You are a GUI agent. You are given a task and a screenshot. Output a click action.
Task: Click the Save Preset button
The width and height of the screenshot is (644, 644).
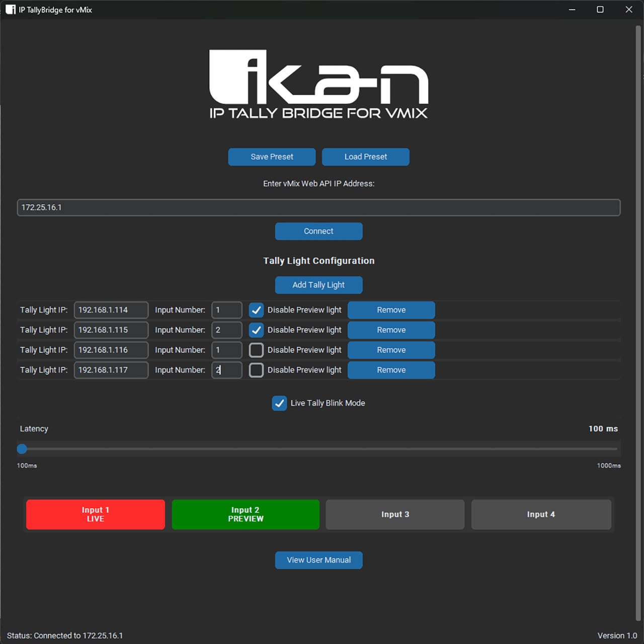[x=272, y=157]
